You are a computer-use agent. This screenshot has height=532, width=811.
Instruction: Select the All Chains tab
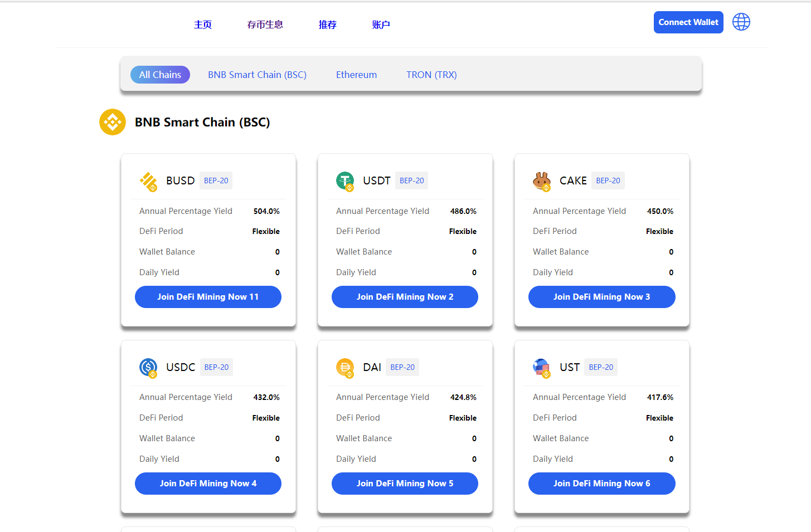[x=160, y=75]
